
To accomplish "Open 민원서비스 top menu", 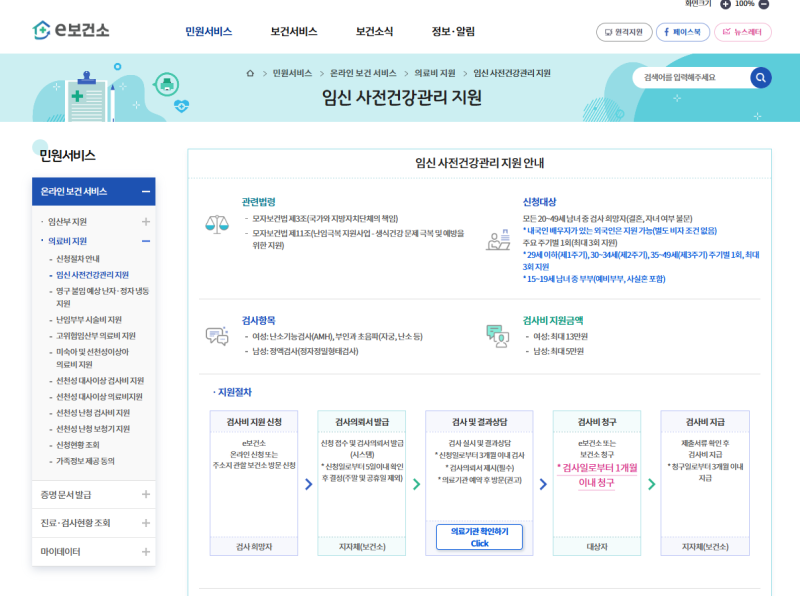I will (x=209, y=32).
